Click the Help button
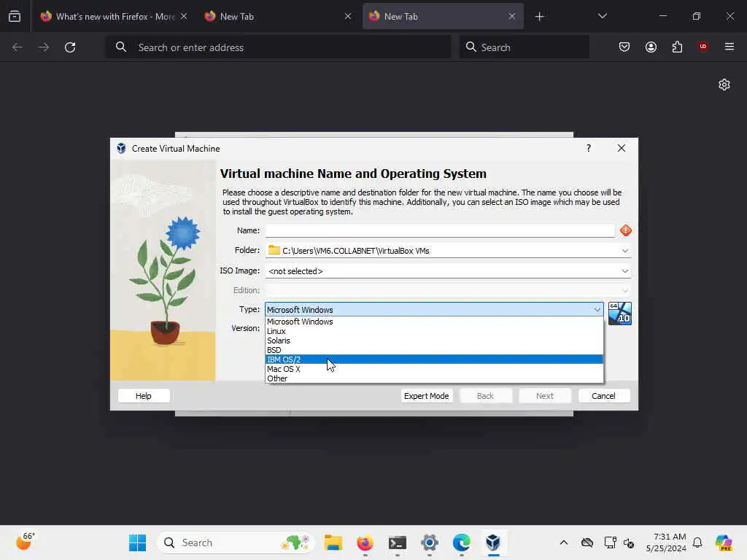747x560 pixels. point(144,396)
